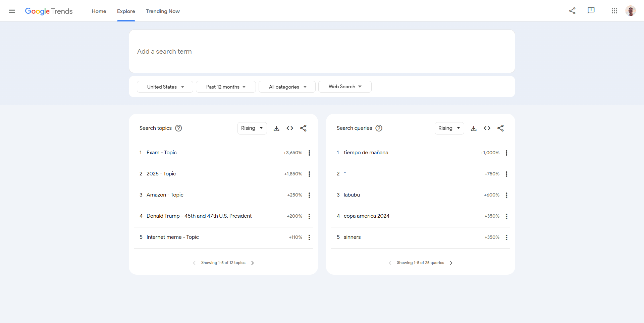Download Search topics data as CSV
Viewport: 644px width, 323px height.
(276, 128)
